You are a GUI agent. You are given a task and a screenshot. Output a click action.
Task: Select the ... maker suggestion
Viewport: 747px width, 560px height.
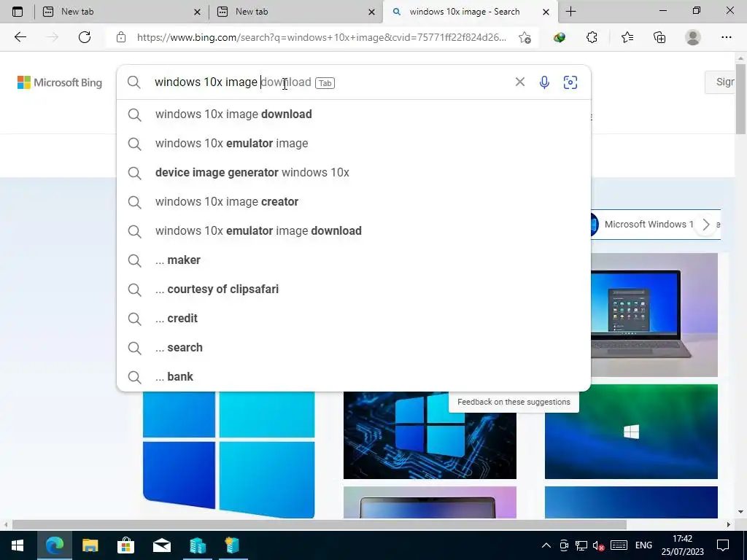coord(354,260)
